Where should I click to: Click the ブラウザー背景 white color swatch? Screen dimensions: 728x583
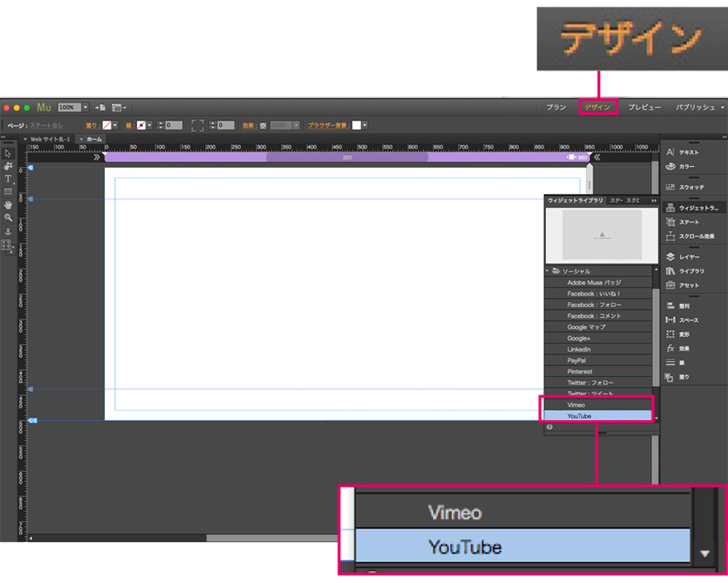357,125
